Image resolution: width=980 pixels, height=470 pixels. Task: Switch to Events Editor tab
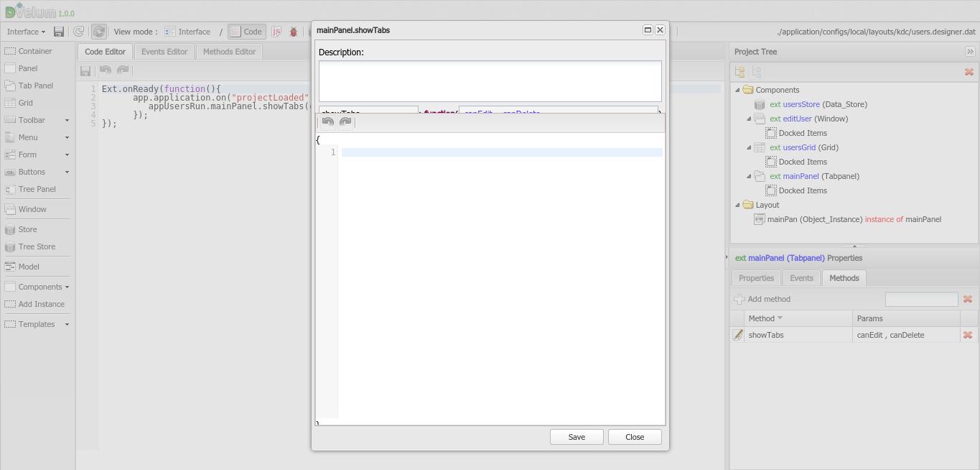164,52
